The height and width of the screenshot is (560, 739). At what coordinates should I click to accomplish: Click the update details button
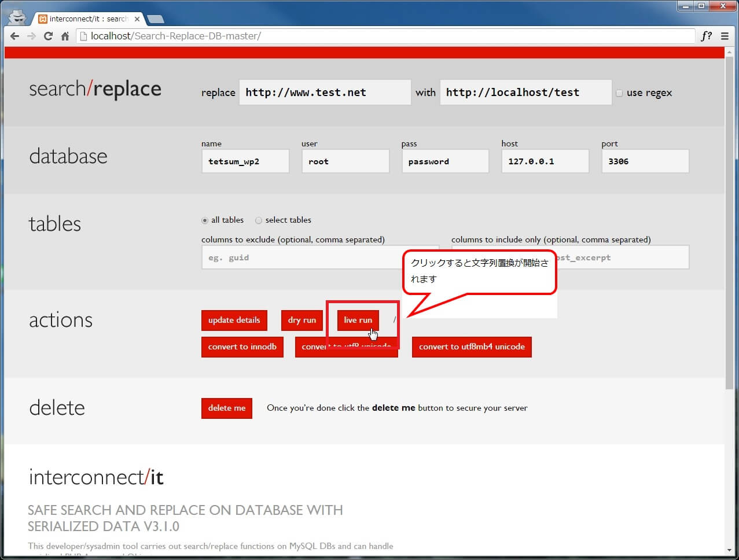[x=234, y=320]
